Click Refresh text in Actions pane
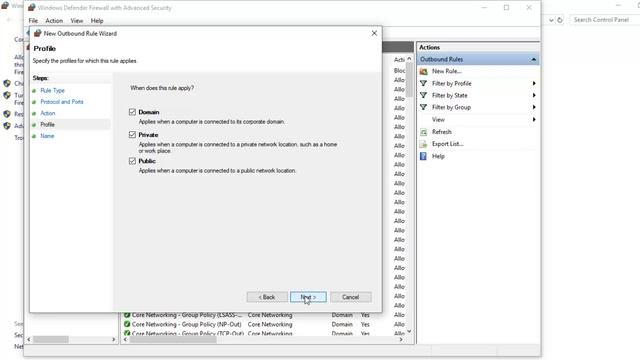 point(442,132)
